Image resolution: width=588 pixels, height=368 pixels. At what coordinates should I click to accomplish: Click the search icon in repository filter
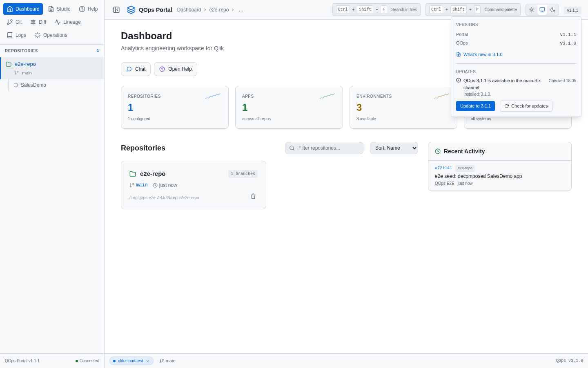[x=292, y=148]
